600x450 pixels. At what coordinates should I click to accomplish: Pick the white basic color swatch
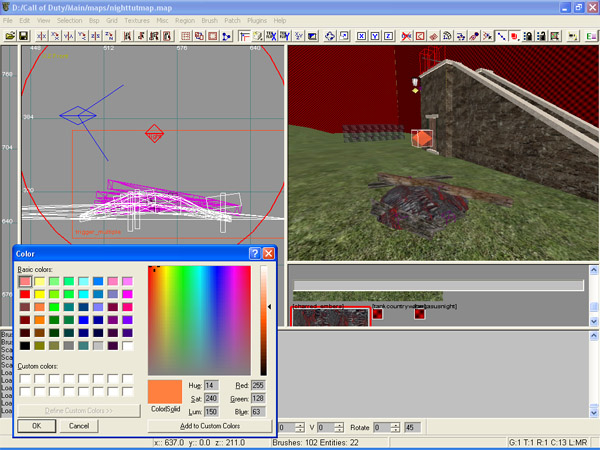(x=127, y=346)
